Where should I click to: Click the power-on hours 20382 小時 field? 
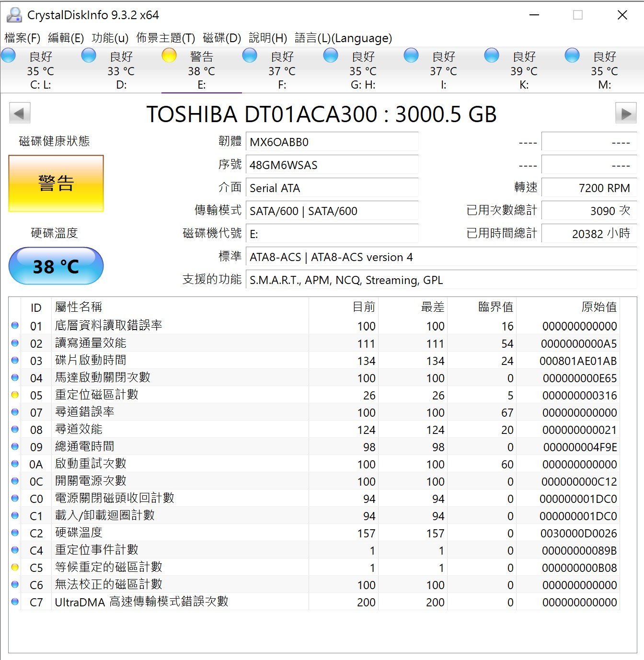tap(589, 234)
